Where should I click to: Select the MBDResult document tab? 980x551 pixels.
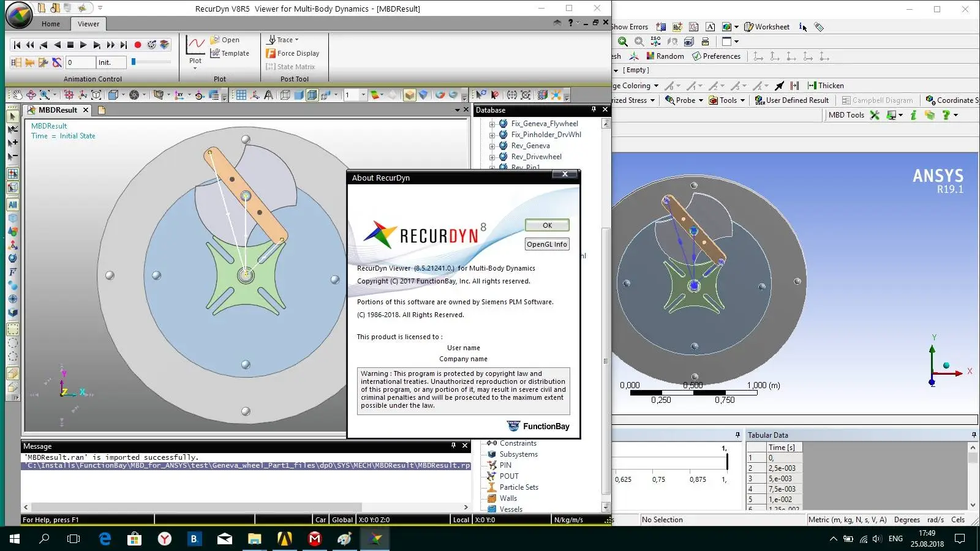point(58,110)
